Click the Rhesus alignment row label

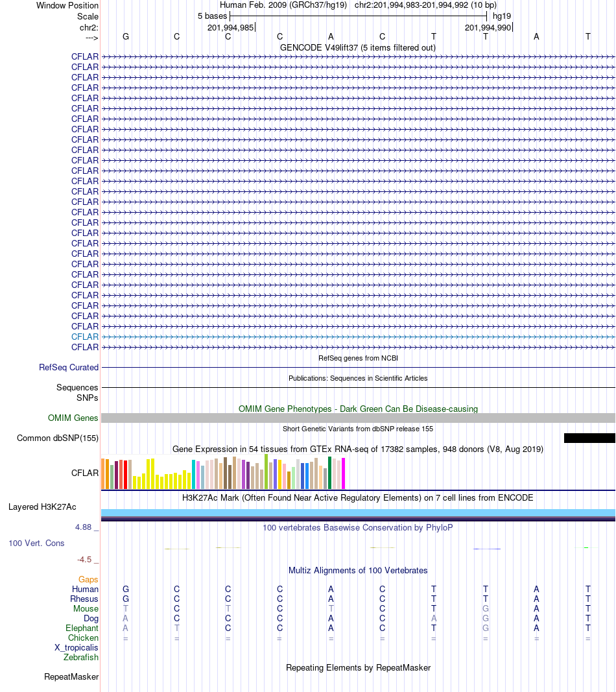pos(84,599)
